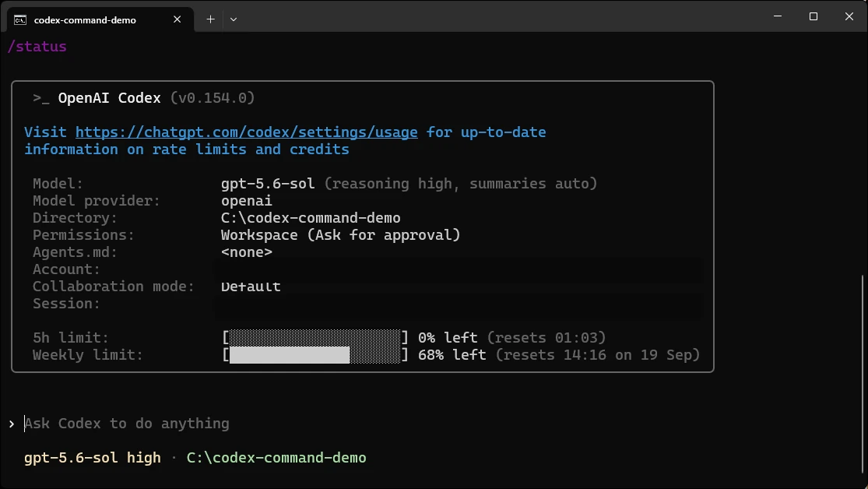Click the reasoning high, summaries auto text

(461, 184)
